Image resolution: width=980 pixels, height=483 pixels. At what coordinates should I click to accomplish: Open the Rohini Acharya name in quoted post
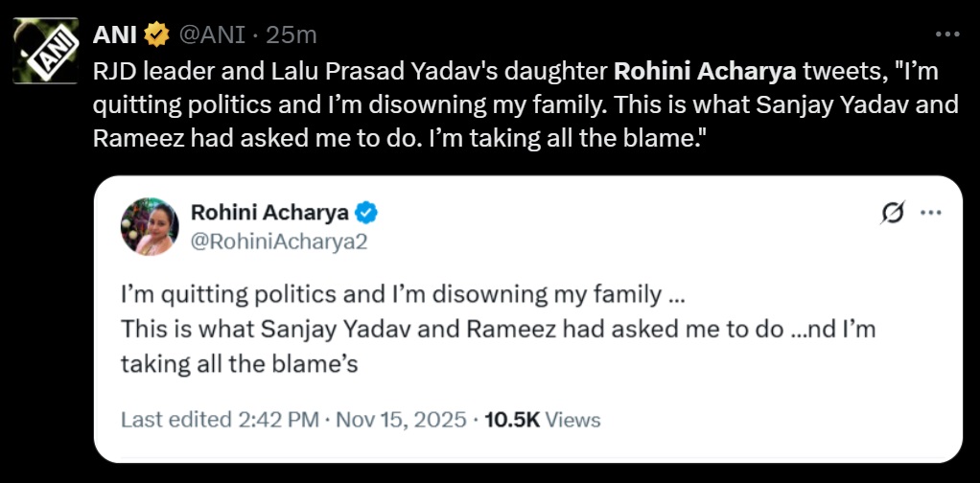269,213
